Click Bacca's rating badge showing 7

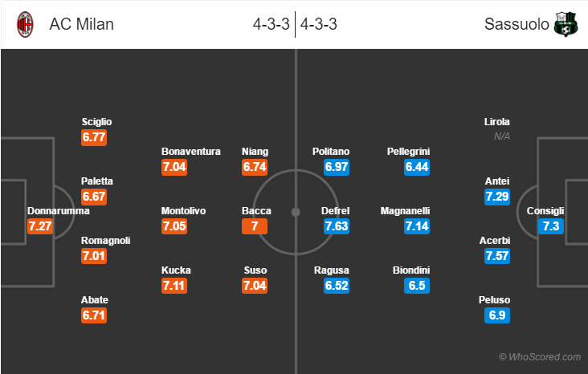tap(255, 226)
